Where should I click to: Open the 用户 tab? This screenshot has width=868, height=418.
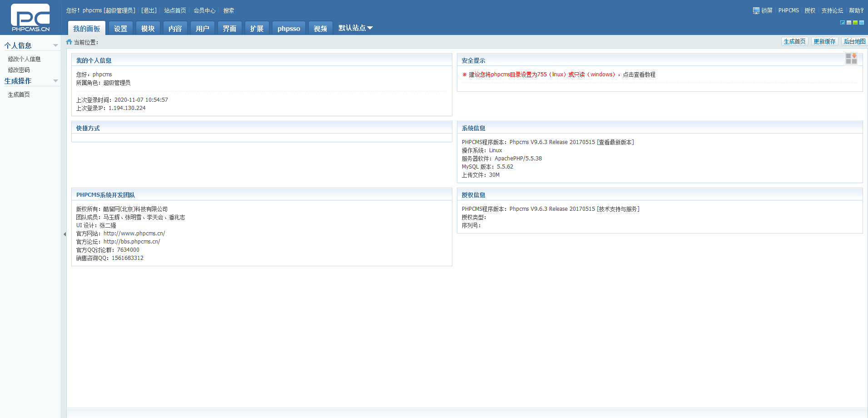[x=203, y=28]
